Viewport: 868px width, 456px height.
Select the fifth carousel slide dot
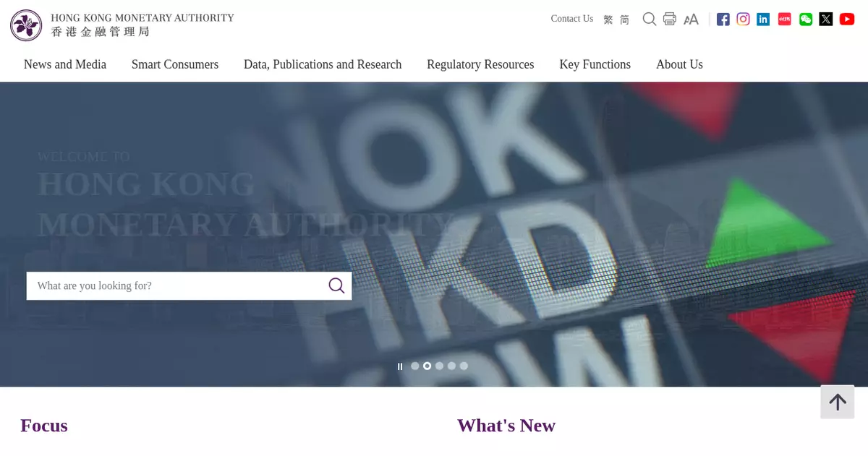coord(464,366)
